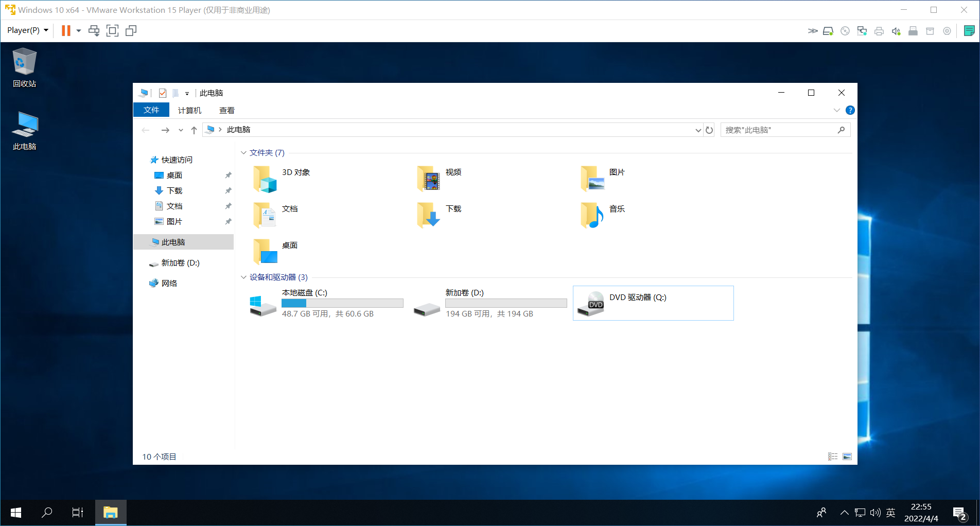Select 新加卷 (D:) drive in main pane
This screenshot has width=980, height=526.
tap(490, 304)
